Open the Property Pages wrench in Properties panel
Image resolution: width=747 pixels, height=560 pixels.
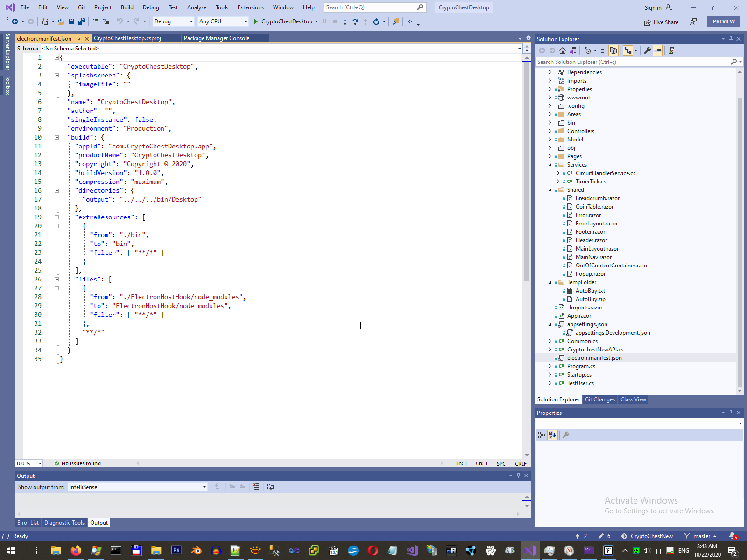pos(566,435)
